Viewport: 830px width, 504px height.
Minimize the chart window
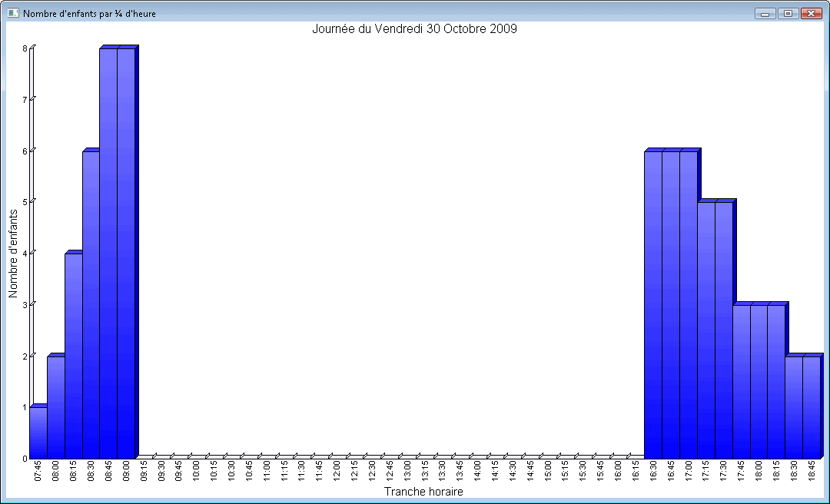765,13
